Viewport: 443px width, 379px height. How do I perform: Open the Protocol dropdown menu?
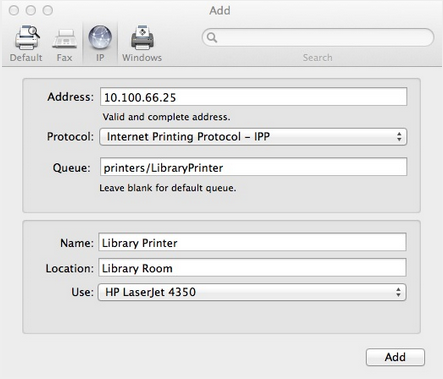[253, 137]
